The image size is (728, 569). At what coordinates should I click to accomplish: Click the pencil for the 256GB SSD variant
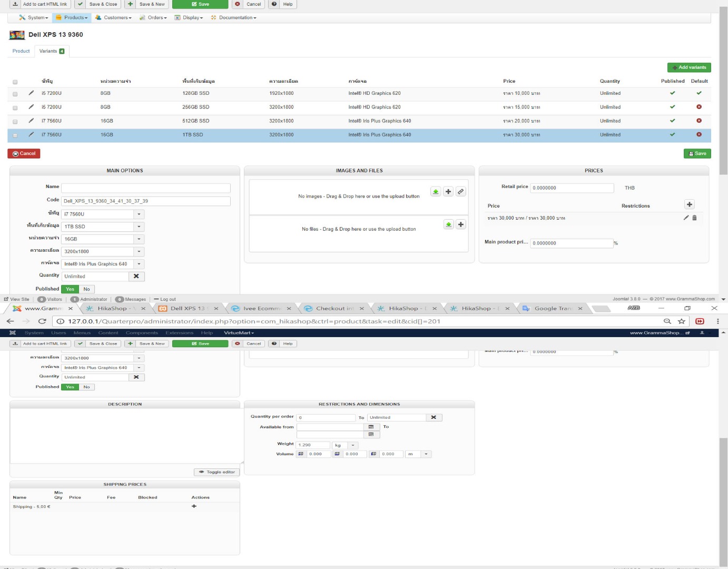point(31,106)
